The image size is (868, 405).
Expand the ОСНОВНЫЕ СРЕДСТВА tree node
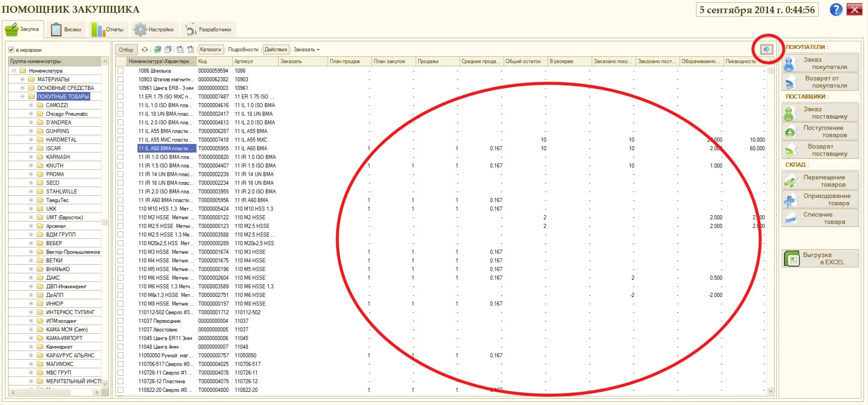tap(22, 88)
